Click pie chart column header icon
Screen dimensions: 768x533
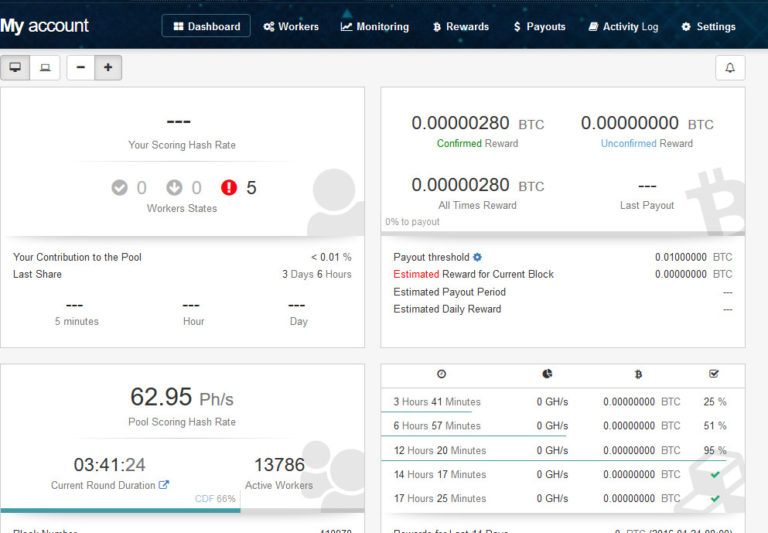(x=547, y=374)
